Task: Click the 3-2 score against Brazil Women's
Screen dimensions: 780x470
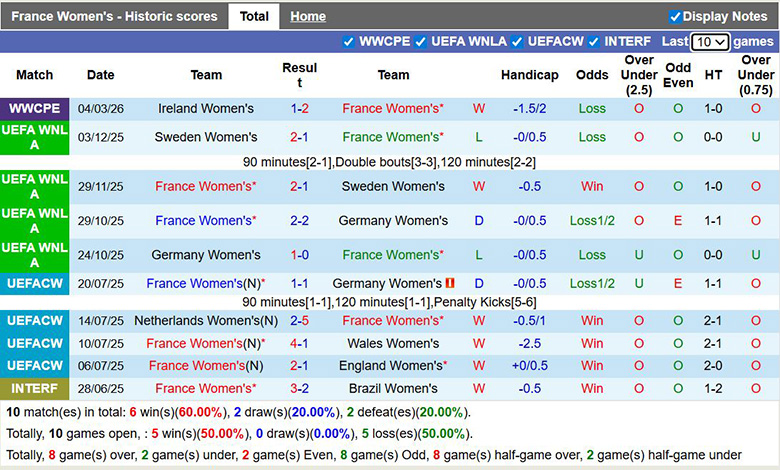Action: [299, 388]
